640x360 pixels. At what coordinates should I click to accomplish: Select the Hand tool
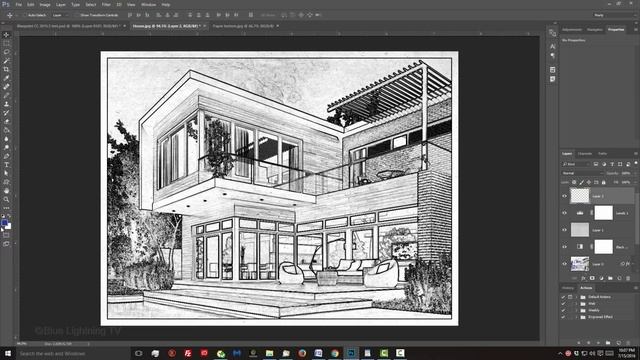point(6,191)
